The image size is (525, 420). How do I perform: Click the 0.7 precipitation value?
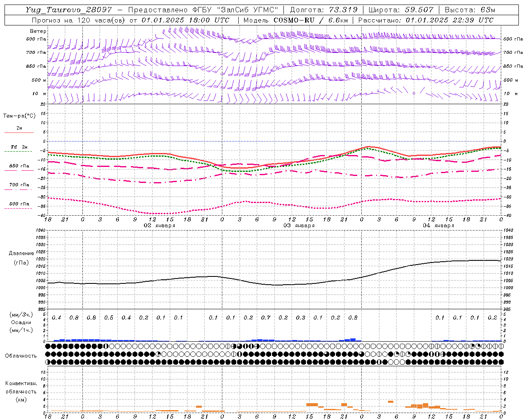(266, 318)
